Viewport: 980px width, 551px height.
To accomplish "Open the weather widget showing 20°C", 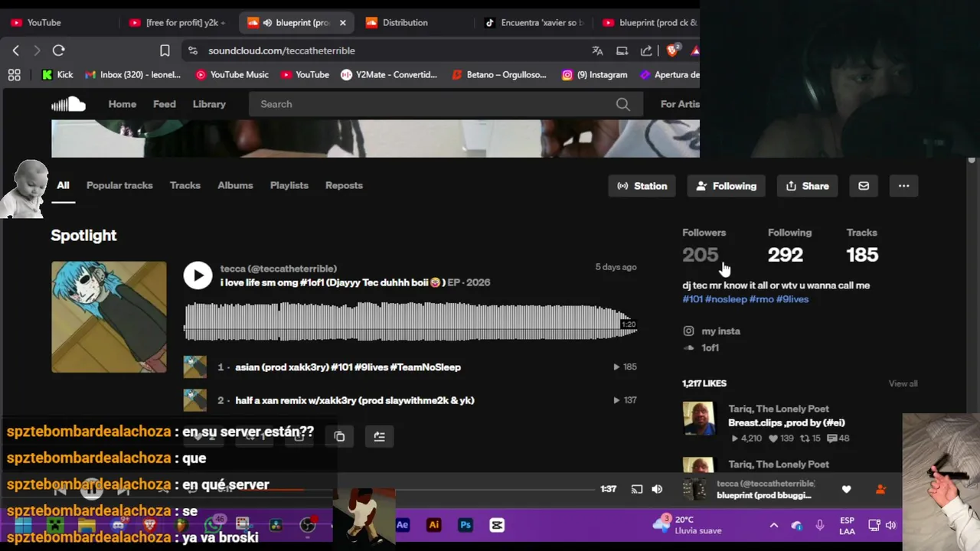I will [688, 525].
